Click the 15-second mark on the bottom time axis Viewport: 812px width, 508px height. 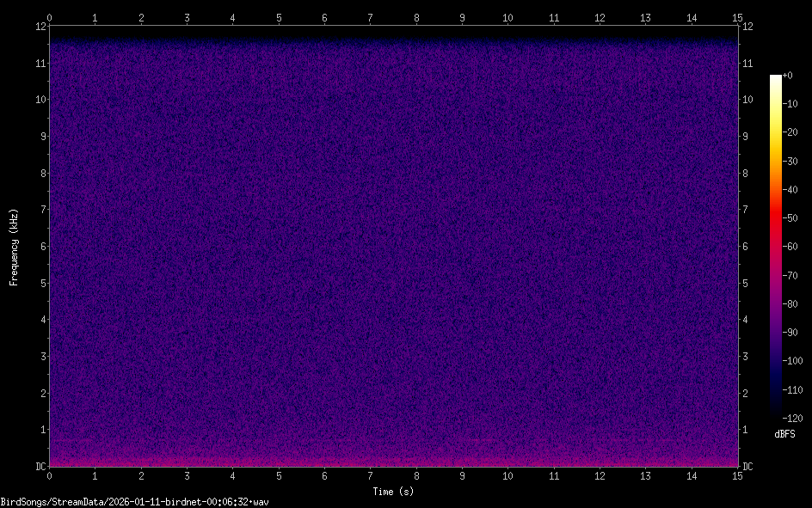(737, 474)
